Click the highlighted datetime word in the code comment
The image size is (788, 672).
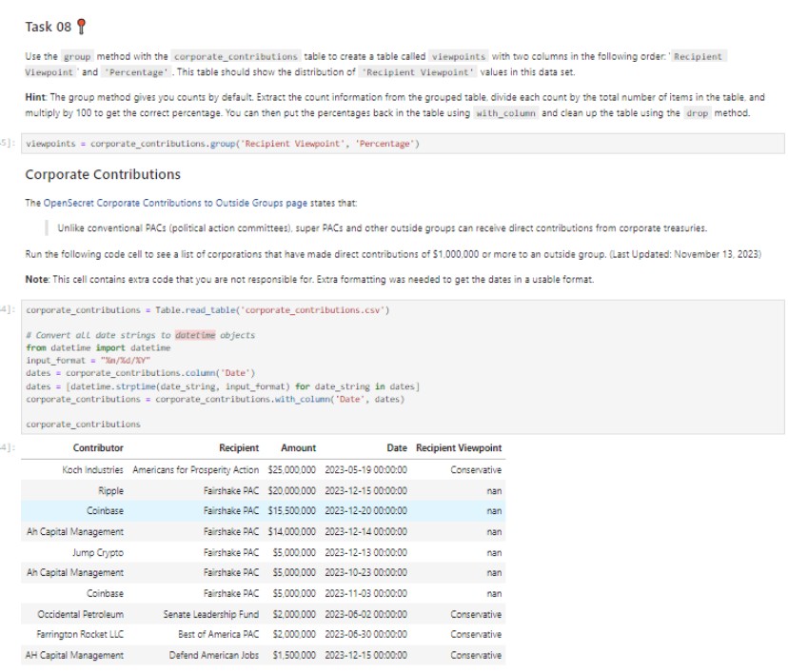[195, 335]
